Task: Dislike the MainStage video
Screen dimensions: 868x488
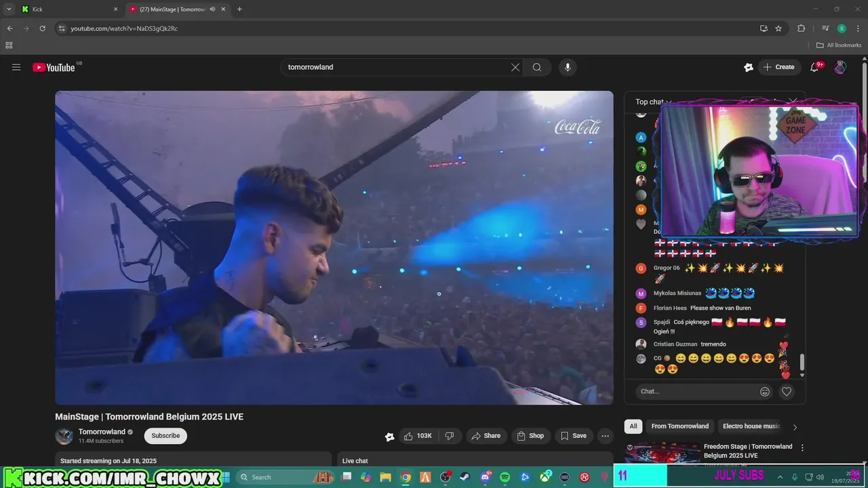Action: tap(450, 436)
